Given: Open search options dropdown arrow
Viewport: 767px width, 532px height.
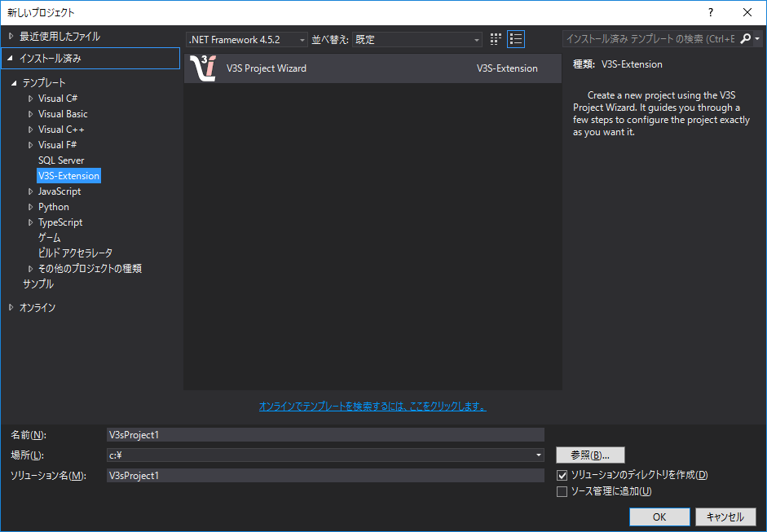Looking at the screenshot, I should pyautogui.click(x=757, y=38).
